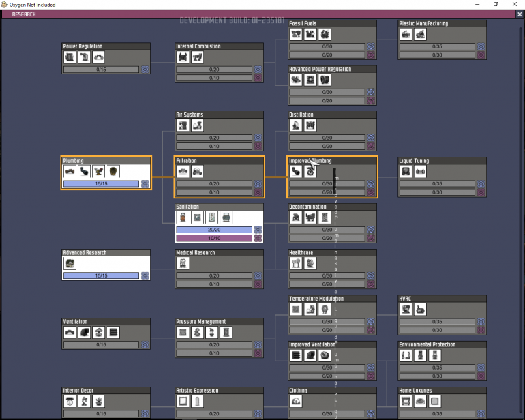Select the Air Systems research title
Screen dimensions: 525x420
(190, 115)
